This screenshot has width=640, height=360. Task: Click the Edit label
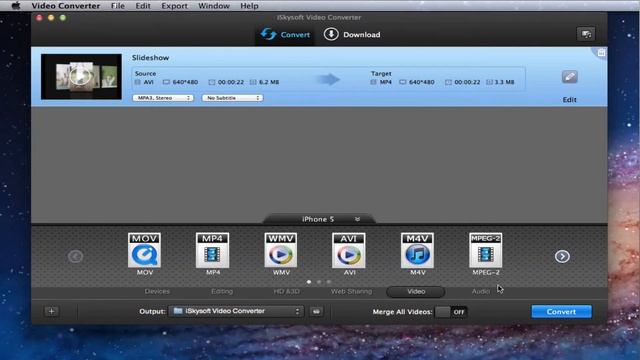pos(569,100)
